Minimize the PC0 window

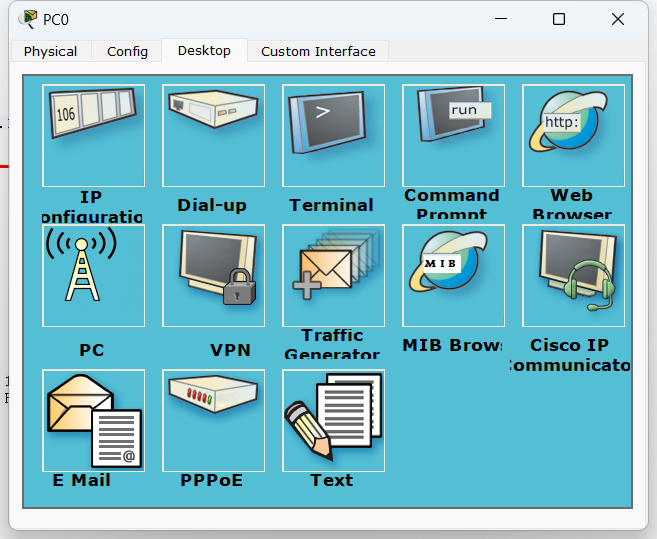(x=500, y=19)
